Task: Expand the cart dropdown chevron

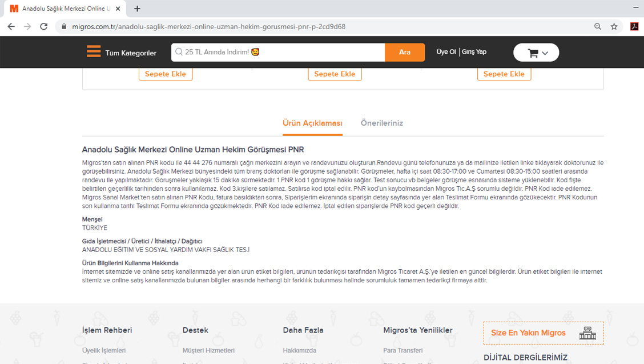Action: 545,53
